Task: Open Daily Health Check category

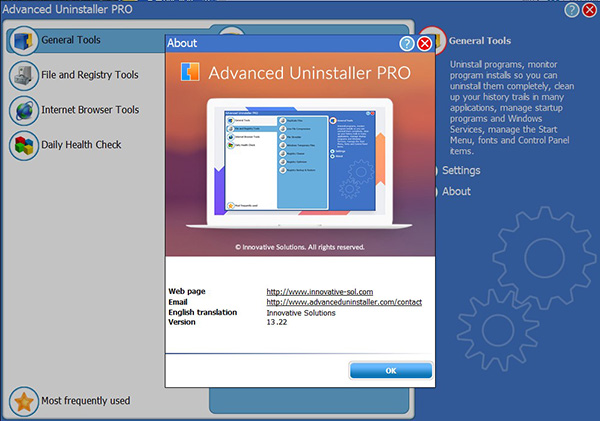Action: pyautogui.click(x=81, y=145)
